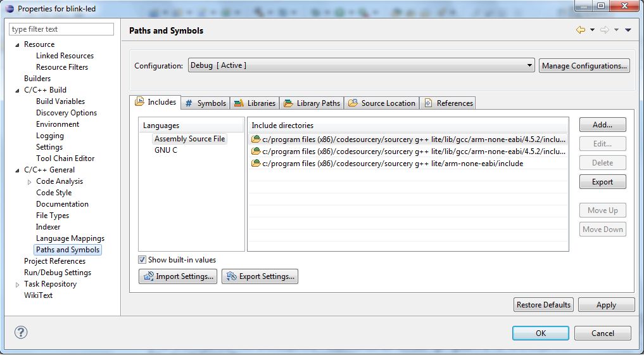Switch to the Library Paths tab
This screenshot has height=355, width=644.
point(312,103)
